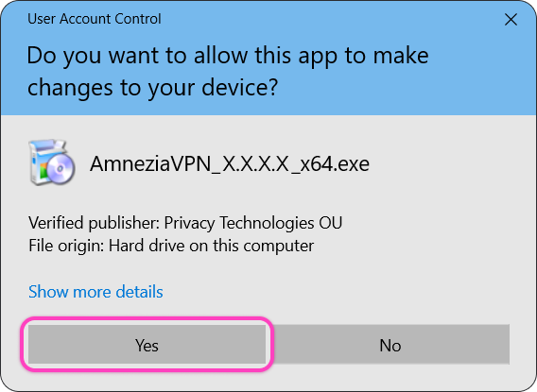The width and height of the screenshot is (537, 392).
Task: Open the Show more details link
Action: tap(95, 292)
